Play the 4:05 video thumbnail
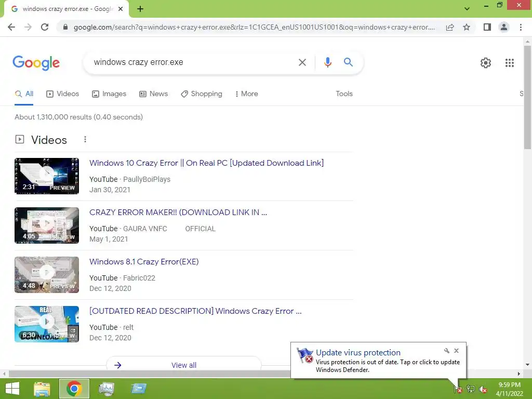The width and height of the screenshot is (532, 399). [x=46, y=225]
